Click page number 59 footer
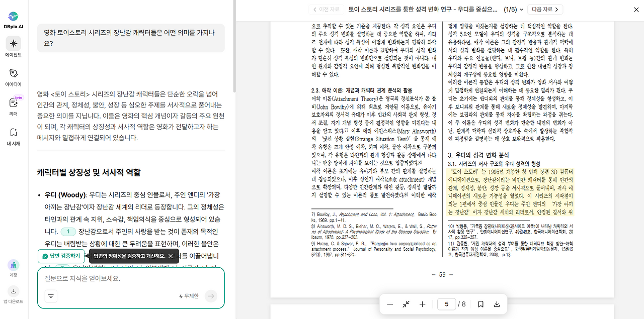This screenshot has height=319, width=644. pos(442,274)
